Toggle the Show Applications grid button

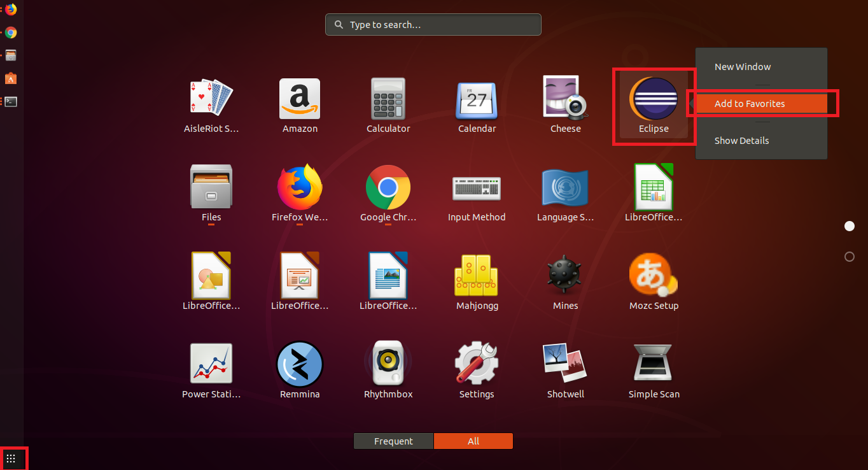click(11, 458)
